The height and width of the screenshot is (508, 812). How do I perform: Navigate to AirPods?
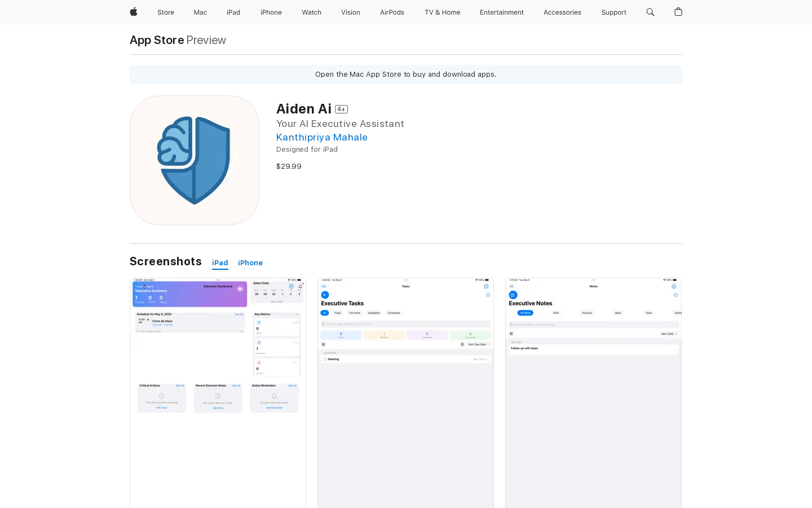(392, 12)
